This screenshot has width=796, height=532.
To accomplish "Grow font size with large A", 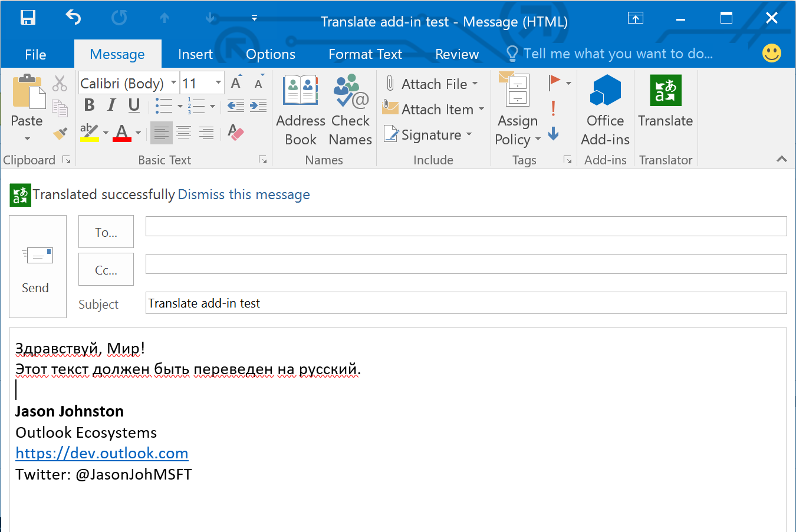I will 236,83.
